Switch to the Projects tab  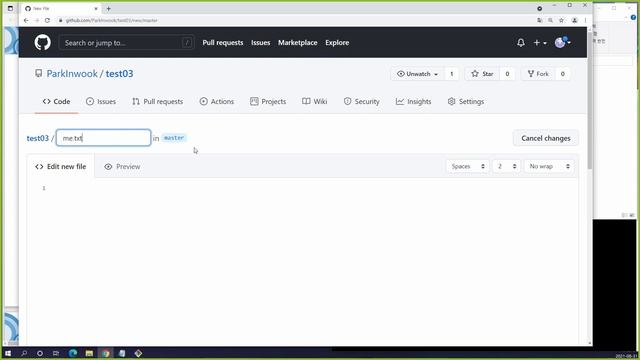click(x=268, y=102)
